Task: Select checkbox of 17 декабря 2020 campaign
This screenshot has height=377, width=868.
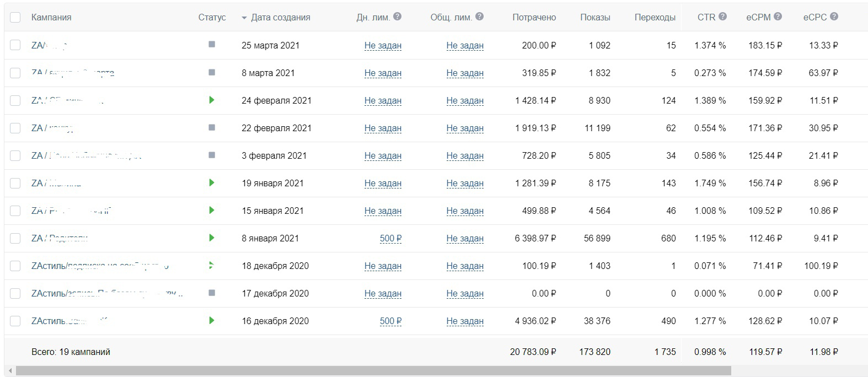Action: pos(15,293)
